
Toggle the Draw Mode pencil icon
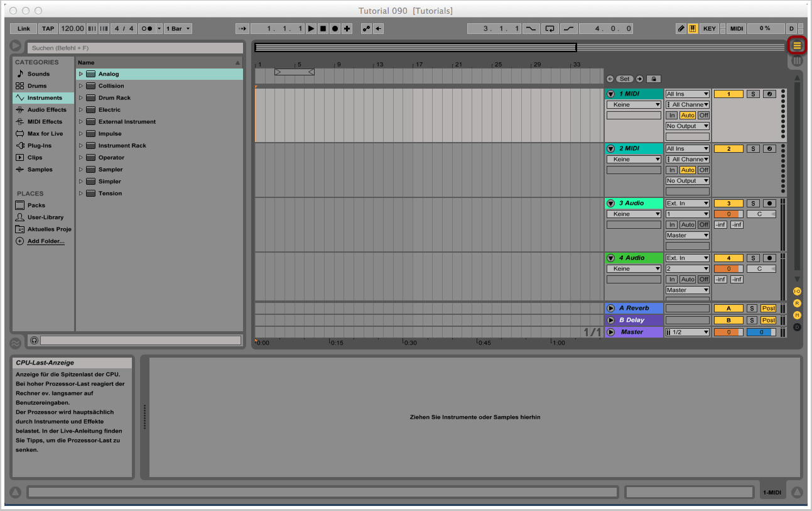point(681,29)
